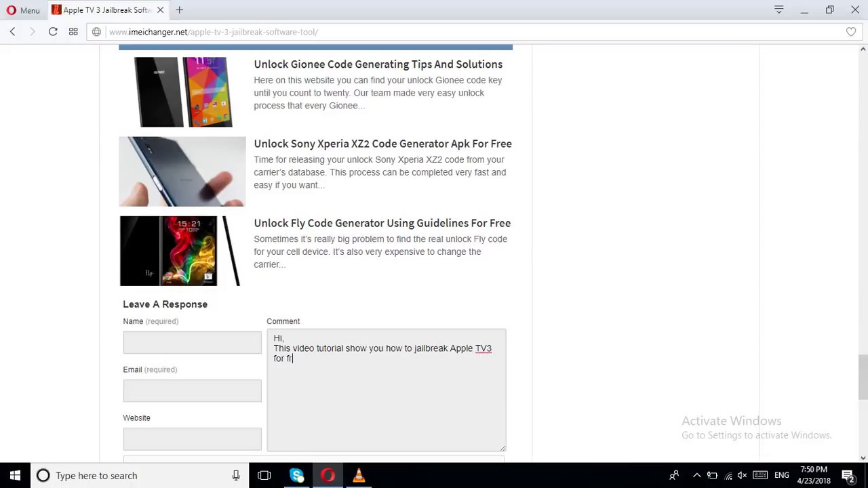Close the Apple TV 3 Jailbreak tab
The height and width of the screenshot is (488, 868).
click(161, 10)
